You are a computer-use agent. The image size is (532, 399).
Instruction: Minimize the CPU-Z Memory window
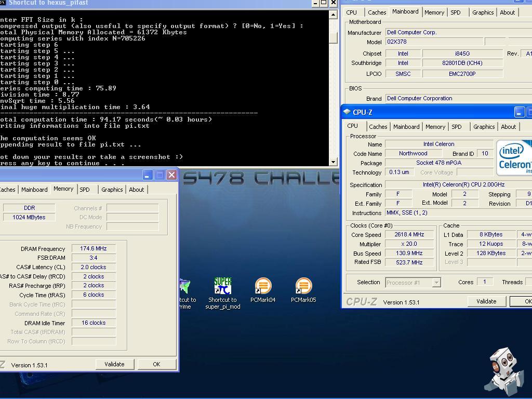click(147, 175)
